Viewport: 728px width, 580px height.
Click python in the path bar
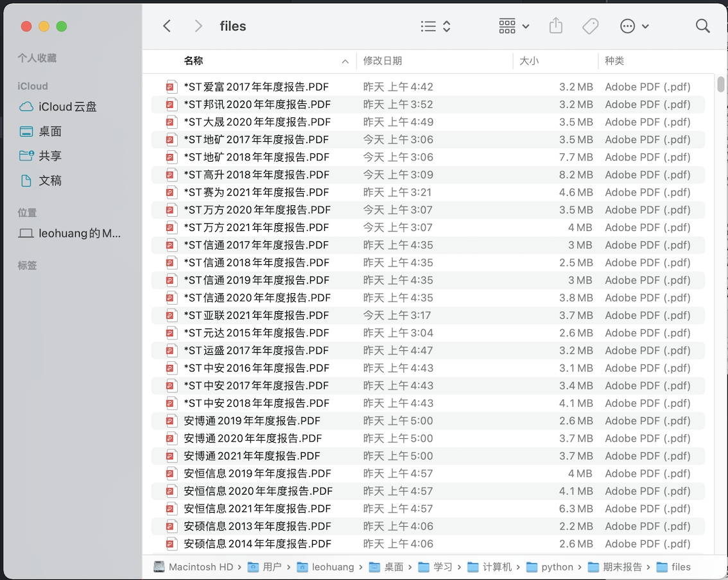click(x=550, y=567)
